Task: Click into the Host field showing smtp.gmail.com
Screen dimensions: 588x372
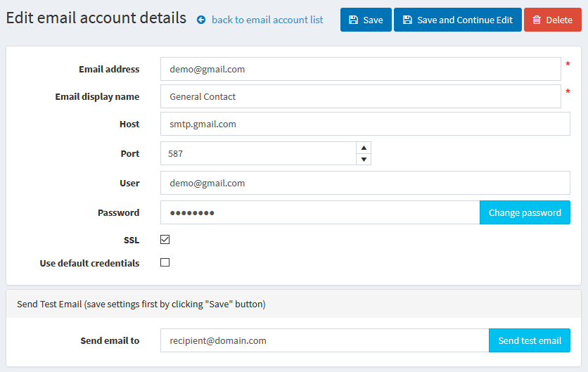Action: pos(364,124)
